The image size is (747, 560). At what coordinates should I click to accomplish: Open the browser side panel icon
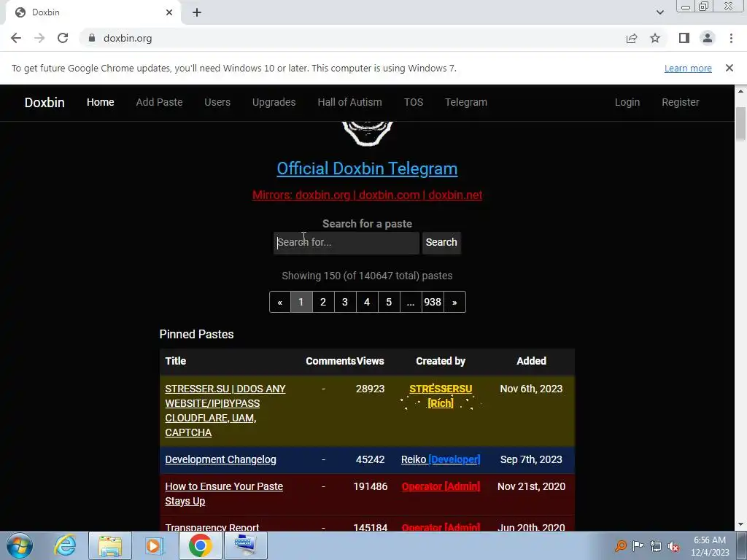pyautogui.click(x=684, y=38)
